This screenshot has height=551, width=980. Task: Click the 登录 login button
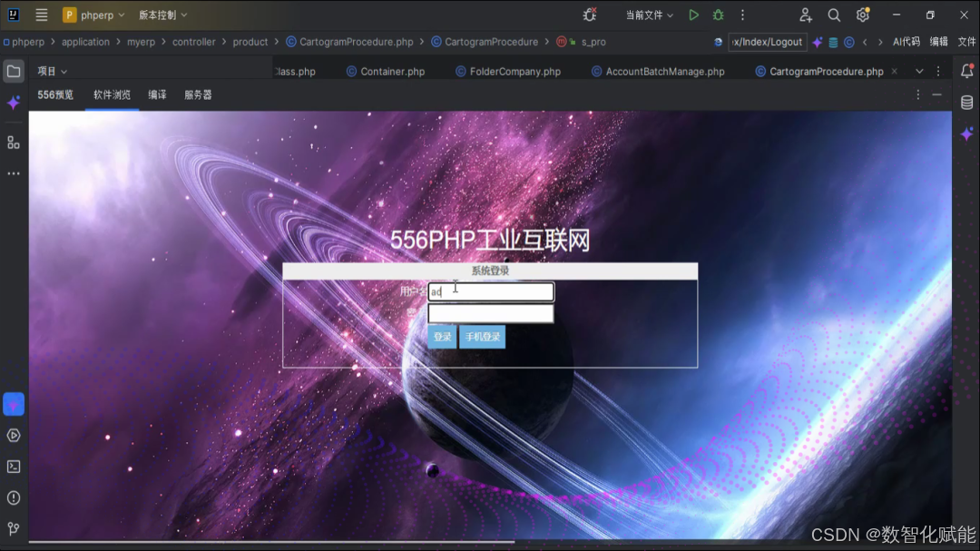[x=442, y=337]
